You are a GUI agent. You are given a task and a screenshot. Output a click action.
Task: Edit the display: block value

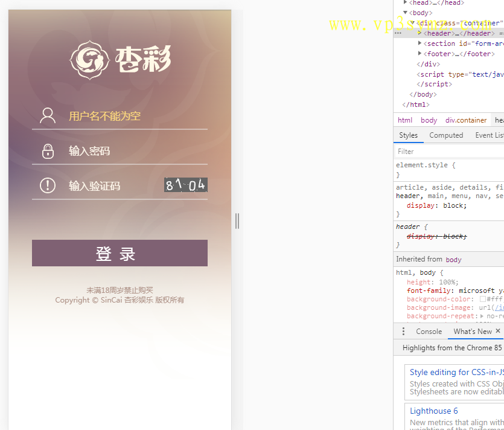[x=455, y=205]
